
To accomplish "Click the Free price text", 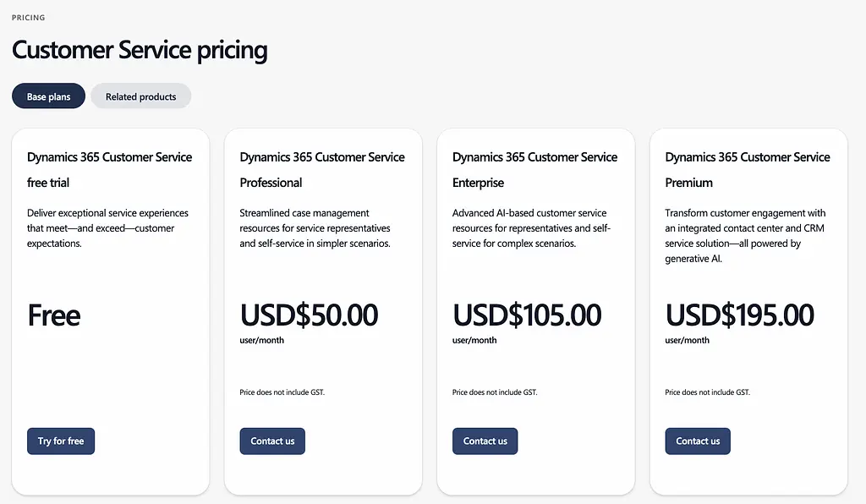I will click(x=54, y=315).
